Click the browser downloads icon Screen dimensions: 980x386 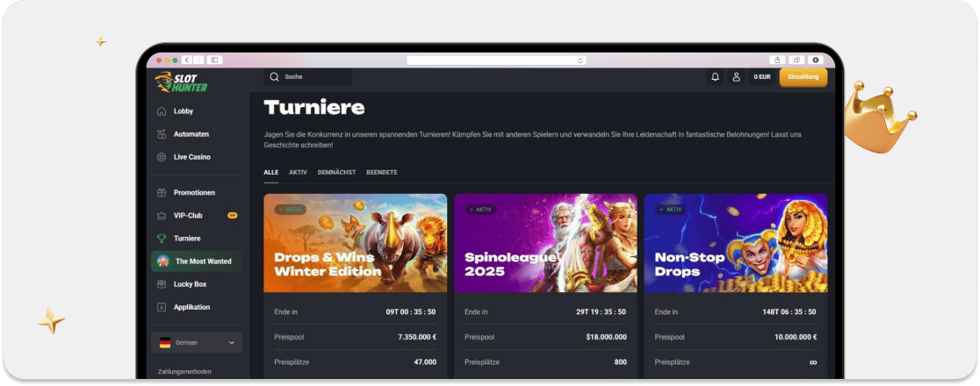815,60
